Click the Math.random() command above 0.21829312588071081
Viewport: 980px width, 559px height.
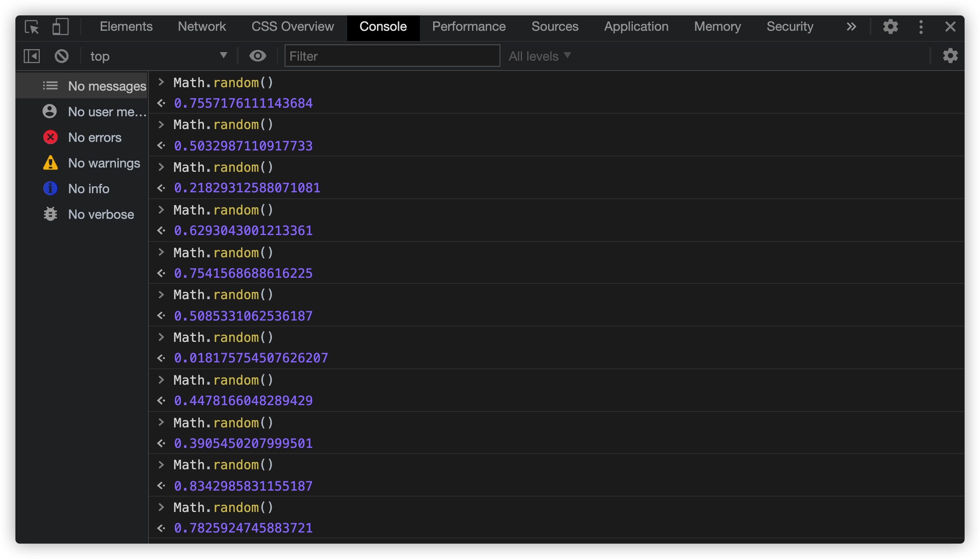(223, 167)
